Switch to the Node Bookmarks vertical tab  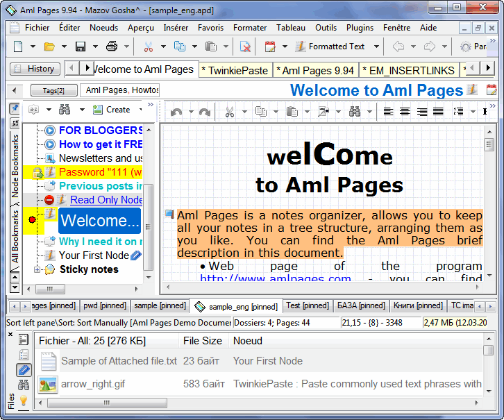tap(15, 165)
